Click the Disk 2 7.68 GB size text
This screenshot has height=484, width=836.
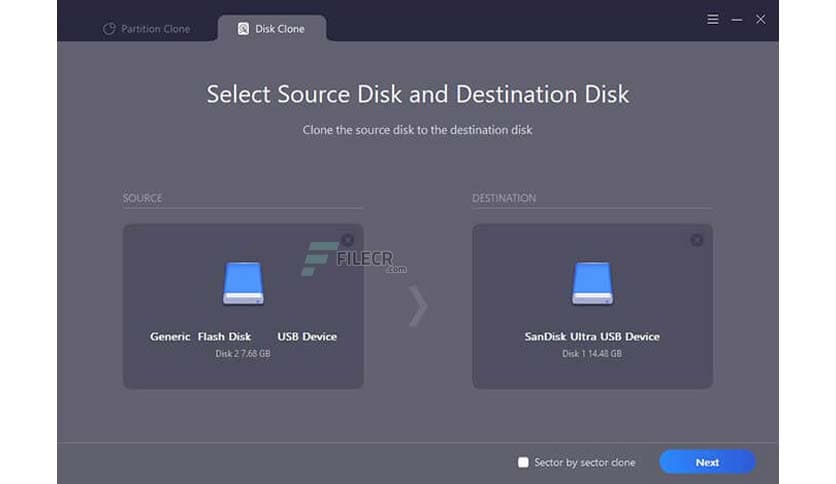[x=243, y=354]
